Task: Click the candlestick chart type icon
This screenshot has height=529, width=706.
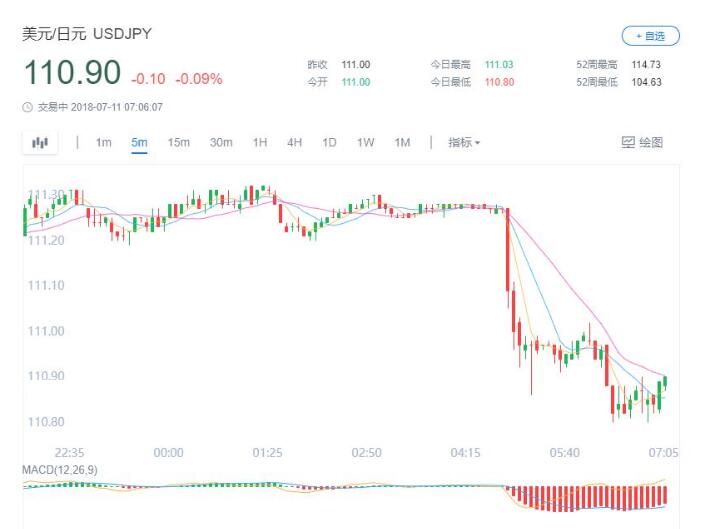Action: coord(40,143)
